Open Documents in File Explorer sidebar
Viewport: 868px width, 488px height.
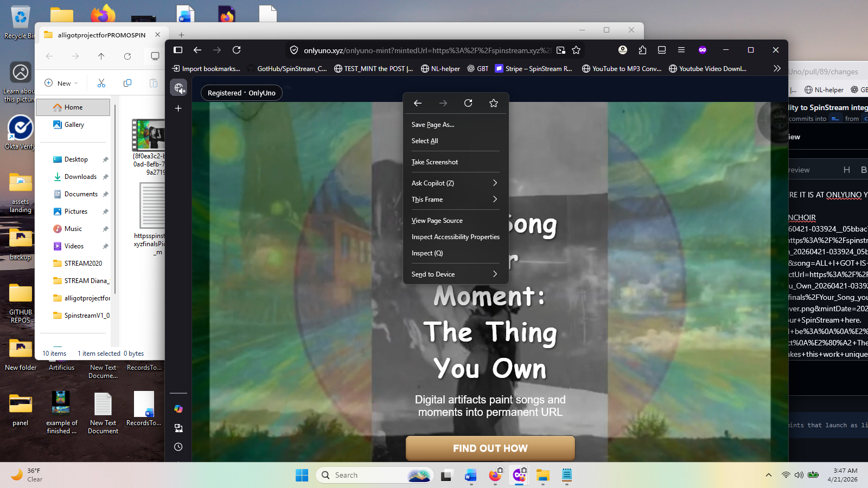point(80,194)
